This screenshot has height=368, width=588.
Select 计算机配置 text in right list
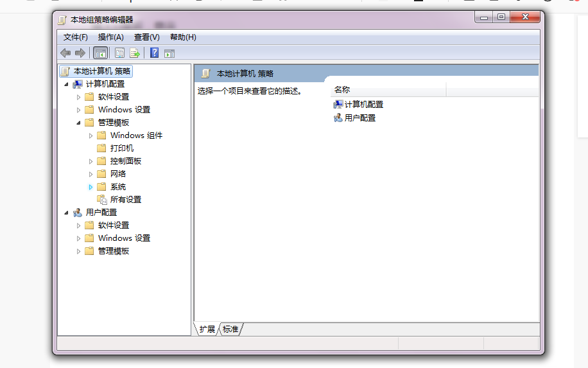pyautogui.click(x=364, y=104)
